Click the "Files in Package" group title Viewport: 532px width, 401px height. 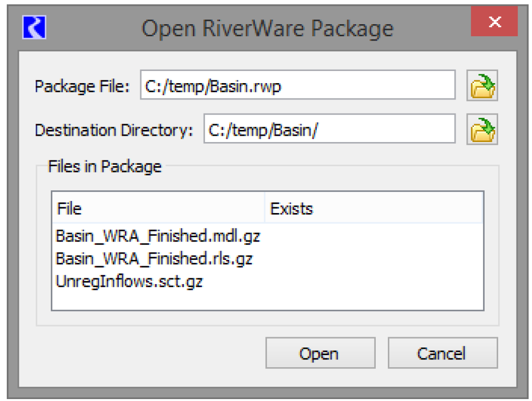[104, 167]
